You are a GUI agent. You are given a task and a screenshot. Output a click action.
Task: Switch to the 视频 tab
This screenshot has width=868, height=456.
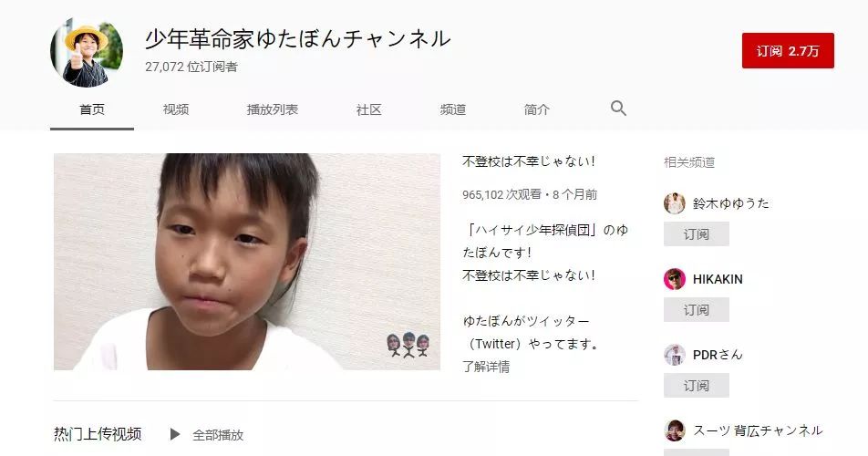(176, 109)
